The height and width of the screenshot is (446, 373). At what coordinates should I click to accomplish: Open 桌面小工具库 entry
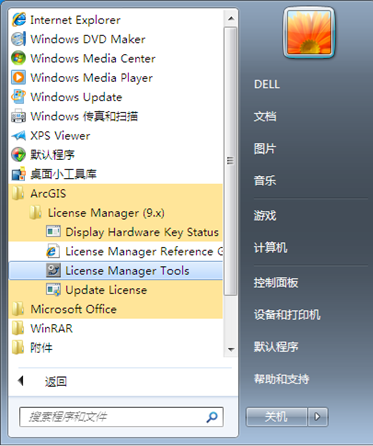(x=115, y=174)
